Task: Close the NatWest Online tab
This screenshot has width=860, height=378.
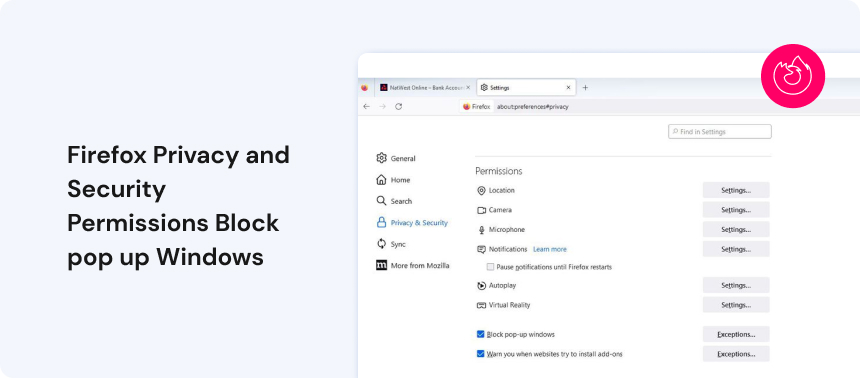Action: pyautogui.click(x=468, y=87)
